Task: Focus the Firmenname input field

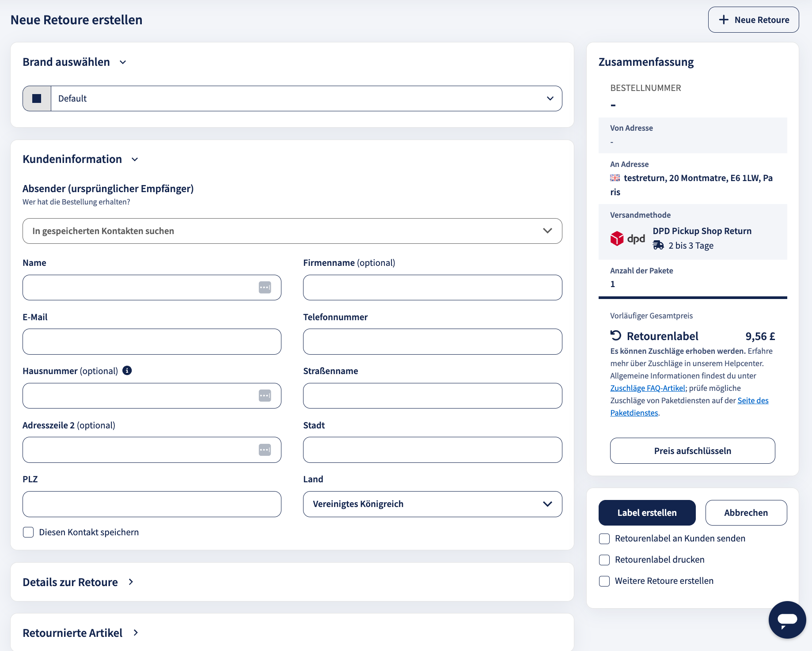Action: [x=433, y=288]
